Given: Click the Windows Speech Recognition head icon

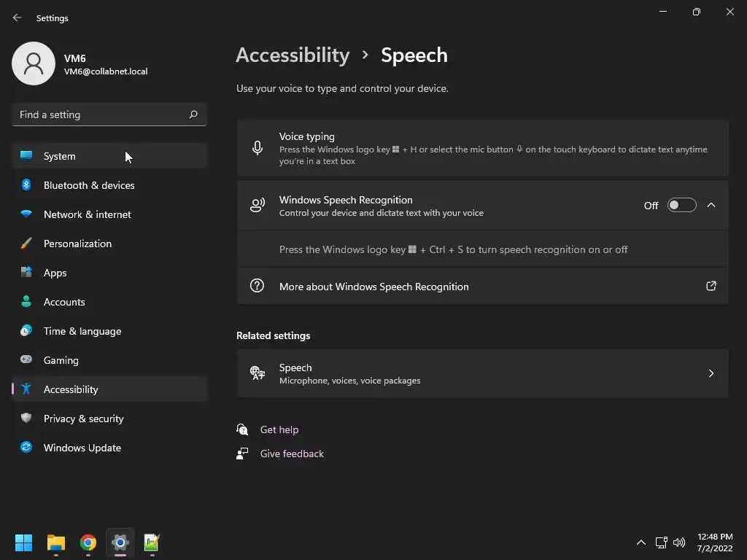Looking at the screenshot, I should (x=258, y=205).
